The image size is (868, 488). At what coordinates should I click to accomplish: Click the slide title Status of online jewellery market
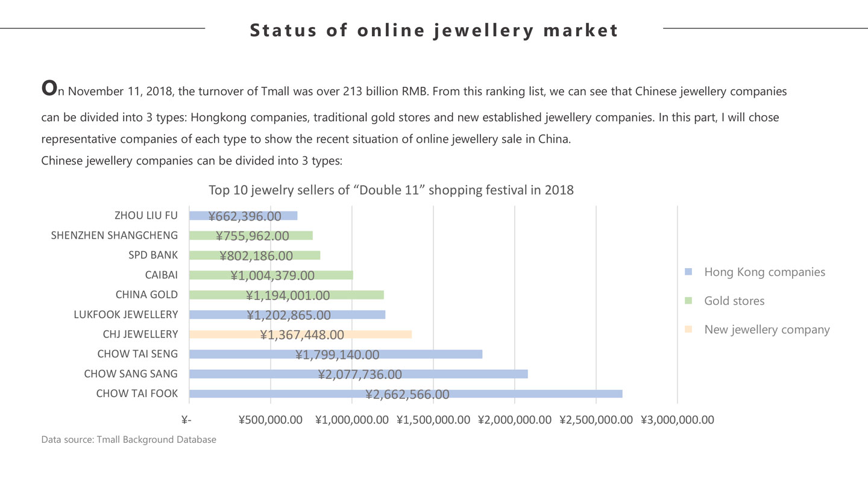click(x=434, y=30)
